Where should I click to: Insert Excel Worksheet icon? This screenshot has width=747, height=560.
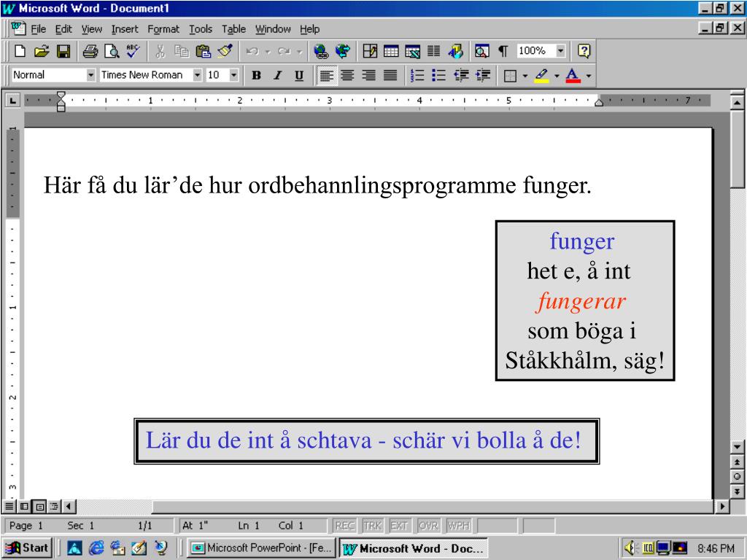(x=413, y=50)
